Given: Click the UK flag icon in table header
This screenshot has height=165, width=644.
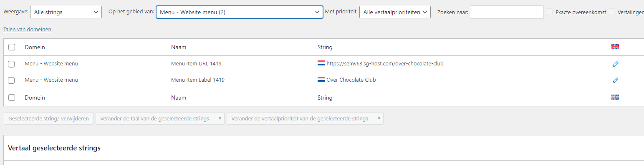Looking at the screenshot, I should tap(615, 47).
